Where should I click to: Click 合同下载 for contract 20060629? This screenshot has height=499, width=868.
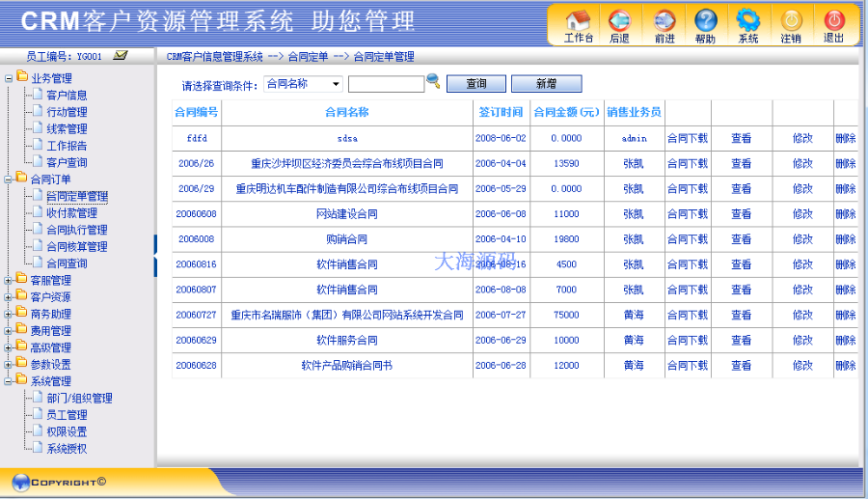point(688,340)
